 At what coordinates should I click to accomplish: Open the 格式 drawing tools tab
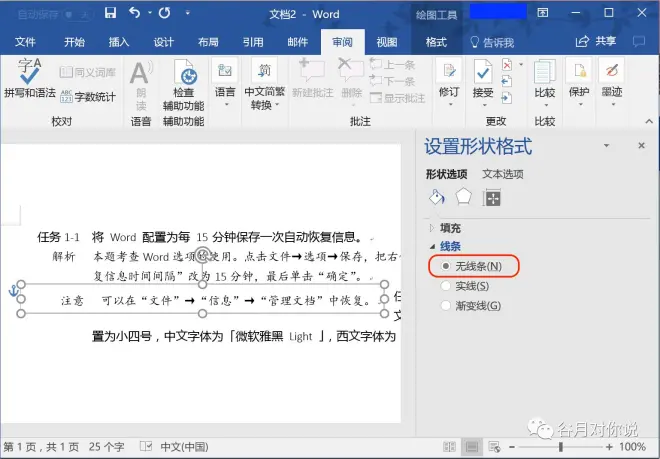(436, 42)
